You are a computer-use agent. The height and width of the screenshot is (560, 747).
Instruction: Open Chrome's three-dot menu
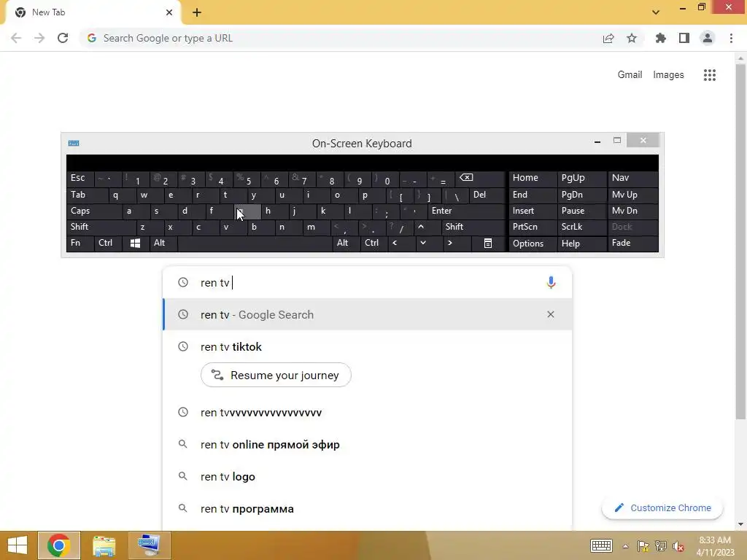click(x=731, y=38)
